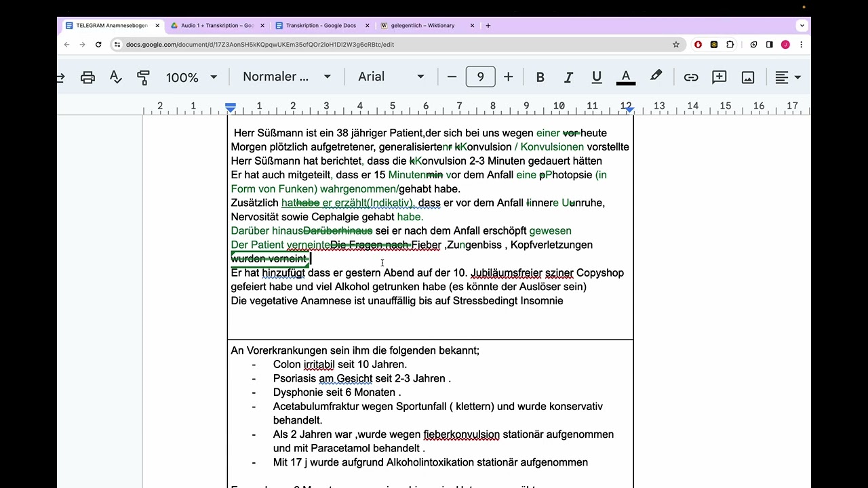
Task: Click the red Opera-style extension icon
Action: (x=698, y=45)
